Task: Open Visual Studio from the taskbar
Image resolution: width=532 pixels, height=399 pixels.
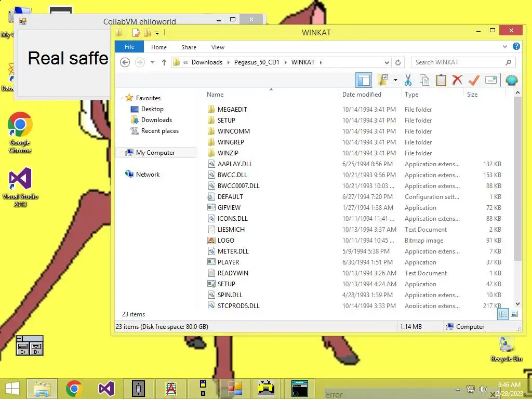Action: point(106,389)
